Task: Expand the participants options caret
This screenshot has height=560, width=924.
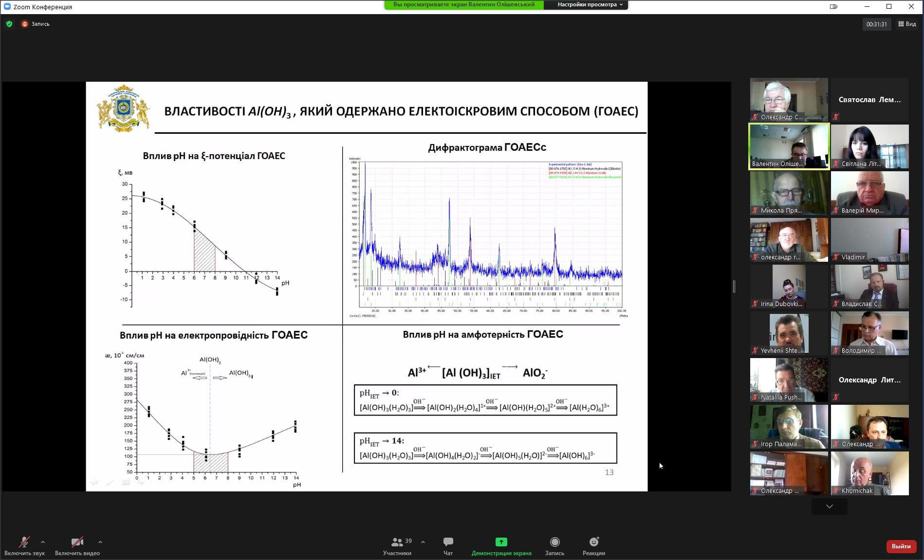Action: [x=423, y=542]
